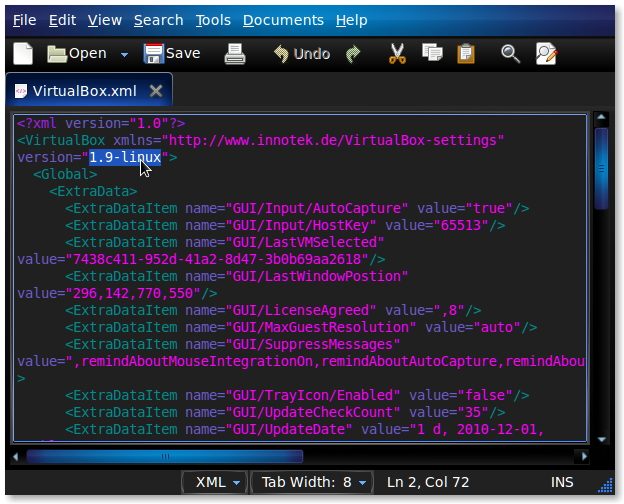Open the Tab Width dropdown

coord(312,482)
